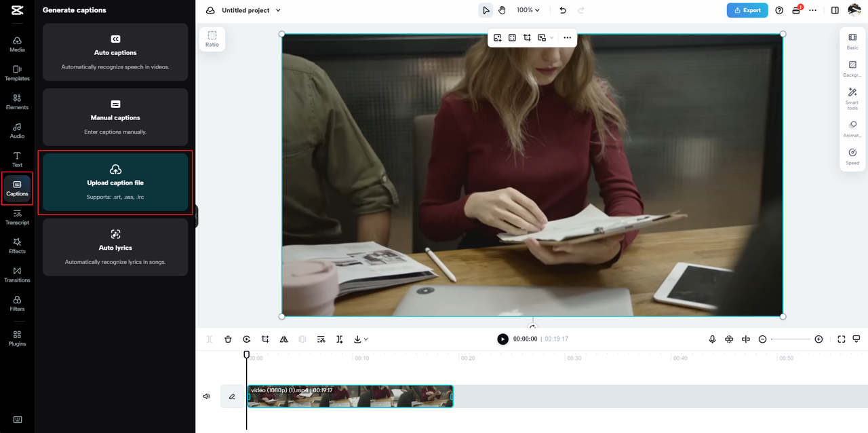Click the fit-to-frame icon in floating toolbar
Viewport: 868px width, 433px height.
(512, 38)
